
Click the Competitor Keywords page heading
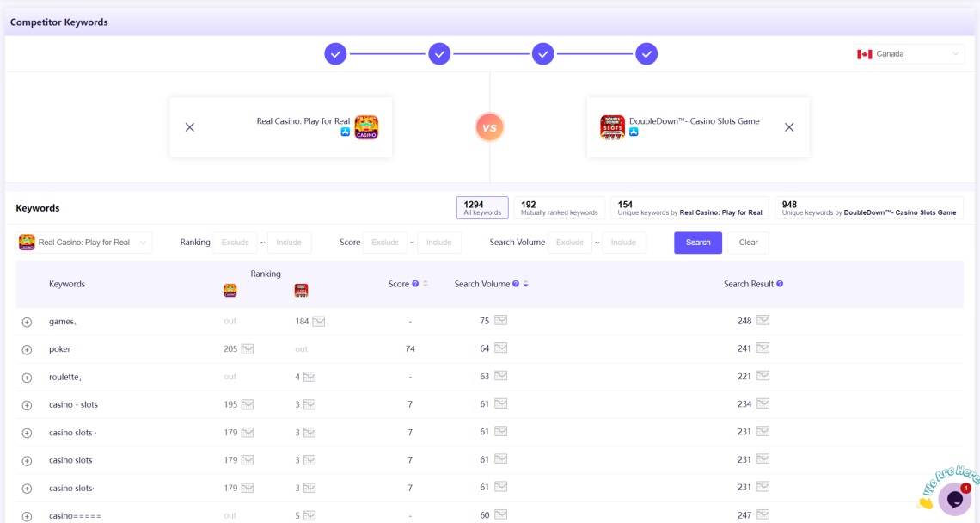click(58, 22)
